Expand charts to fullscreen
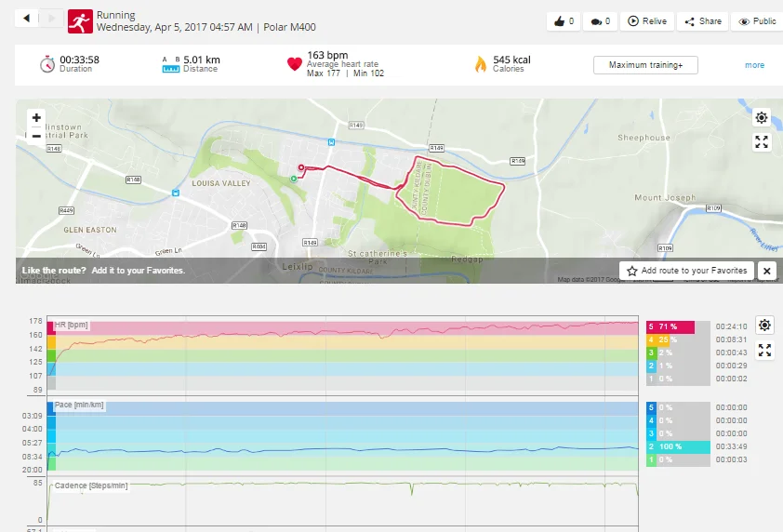This screenshot has height=532, width=783. [x=764, y=350]
